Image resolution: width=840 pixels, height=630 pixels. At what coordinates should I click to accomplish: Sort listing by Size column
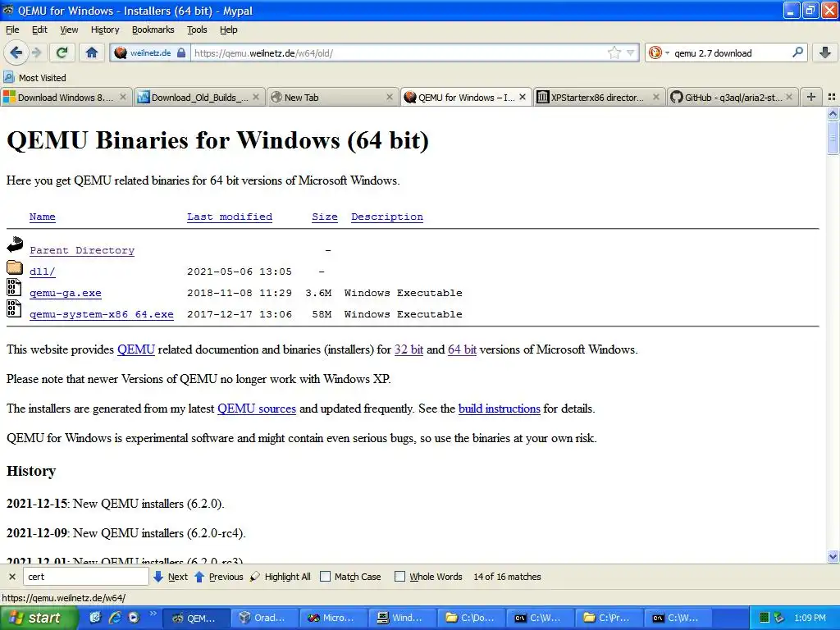pyautogui.click(x=325, y=217)
